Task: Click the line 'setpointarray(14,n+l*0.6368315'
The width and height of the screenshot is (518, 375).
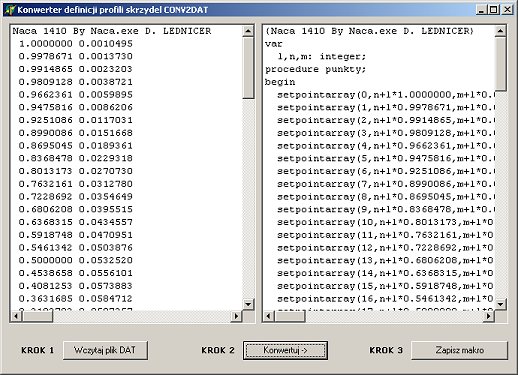Action: (385, 273)
